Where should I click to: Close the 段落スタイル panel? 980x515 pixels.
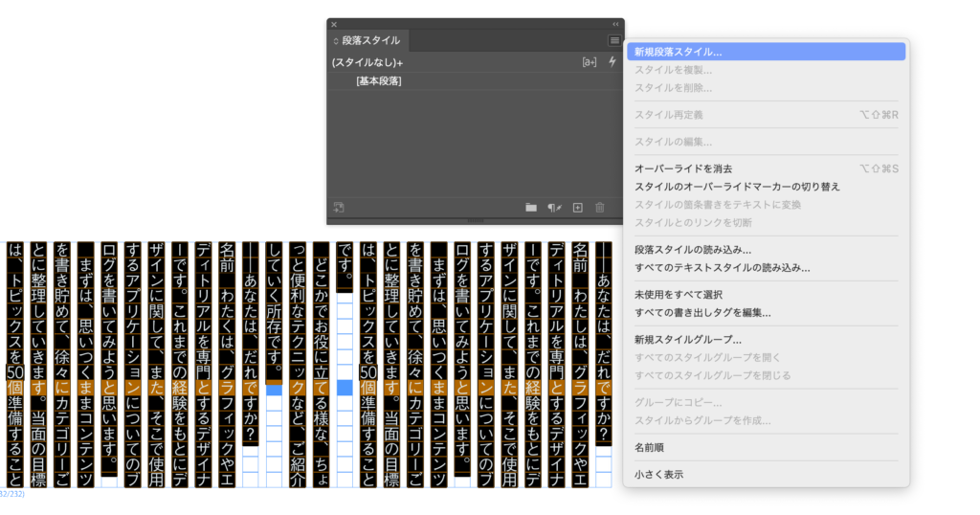(x=334, y=24)
